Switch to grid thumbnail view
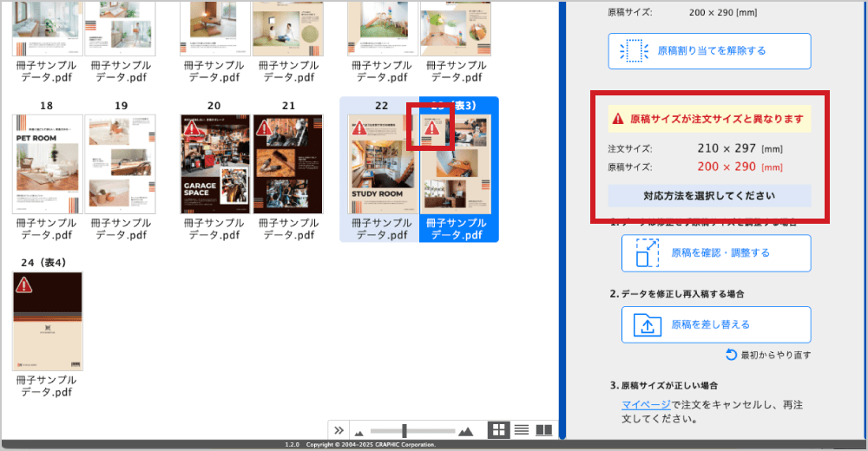The height and width of the screenshot is (451, 868). tap(499, 430)
